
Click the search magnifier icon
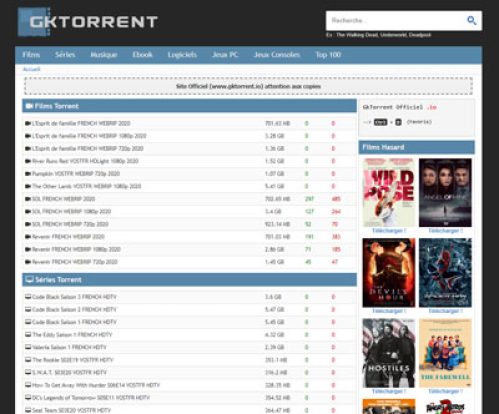click(x=471, y=20)
